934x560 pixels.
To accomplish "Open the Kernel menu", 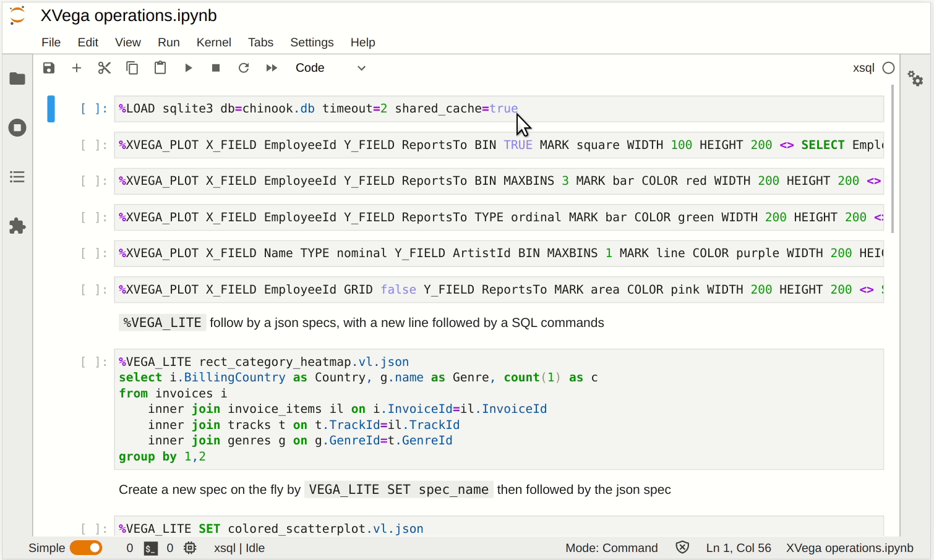I will (214, 42).
